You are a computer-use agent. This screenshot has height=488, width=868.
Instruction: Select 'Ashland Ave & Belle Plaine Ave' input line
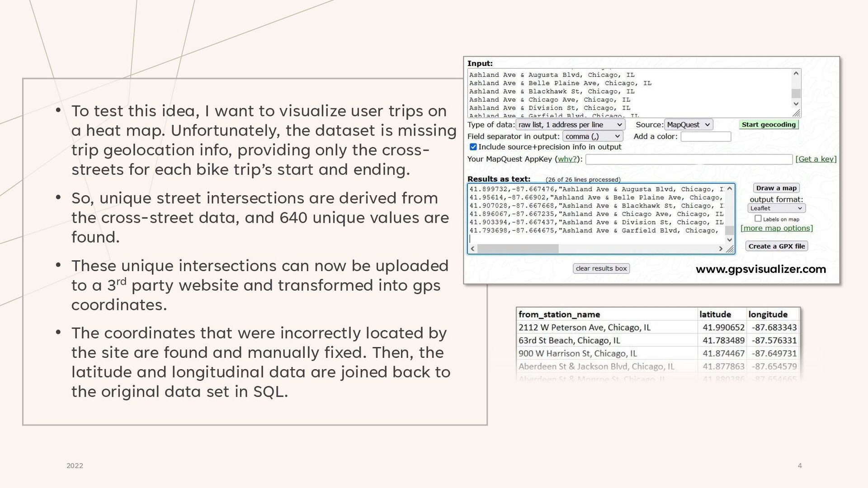[560, 83]
